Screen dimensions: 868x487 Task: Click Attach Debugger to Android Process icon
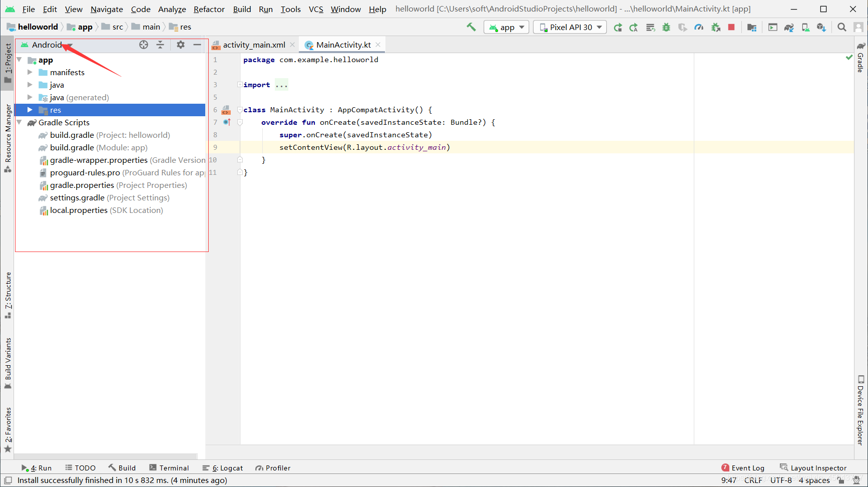click(x=716, y=27)
